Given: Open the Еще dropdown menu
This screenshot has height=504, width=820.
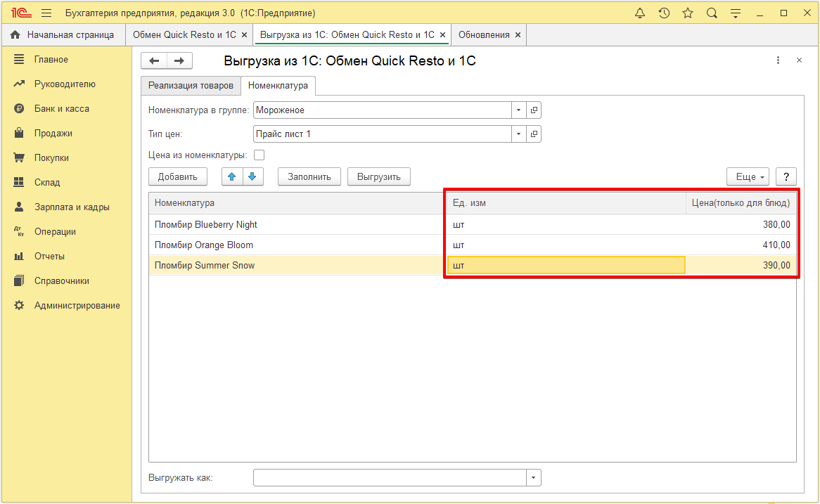Looking at the screenshot, I should coord(748,176).
